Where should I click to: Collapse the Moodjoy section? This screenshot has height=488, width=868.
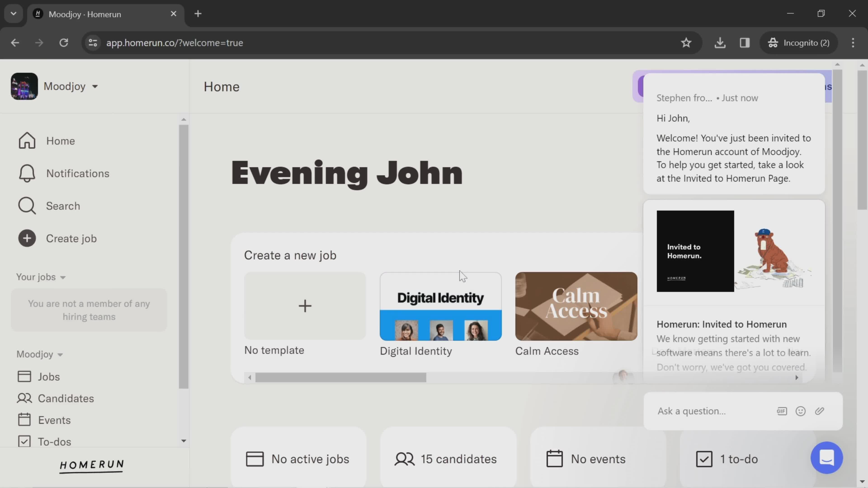(x=40, y=354)
